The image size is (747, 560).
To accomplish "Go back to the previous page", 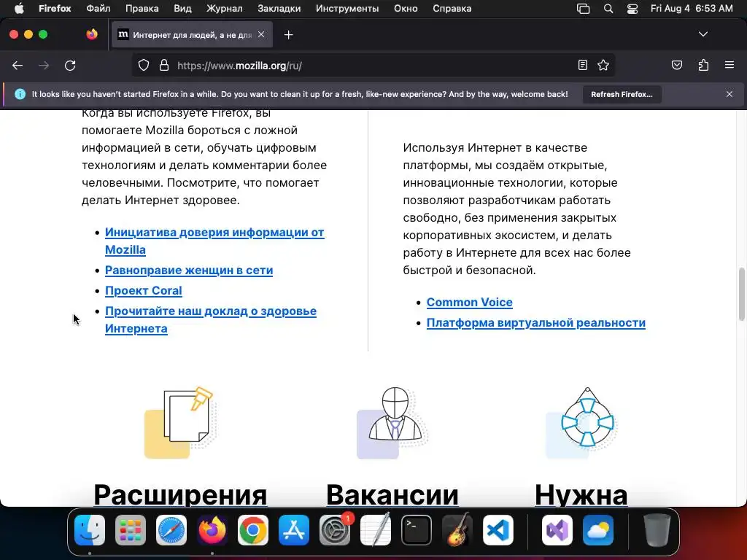I will tap(18, 66).
